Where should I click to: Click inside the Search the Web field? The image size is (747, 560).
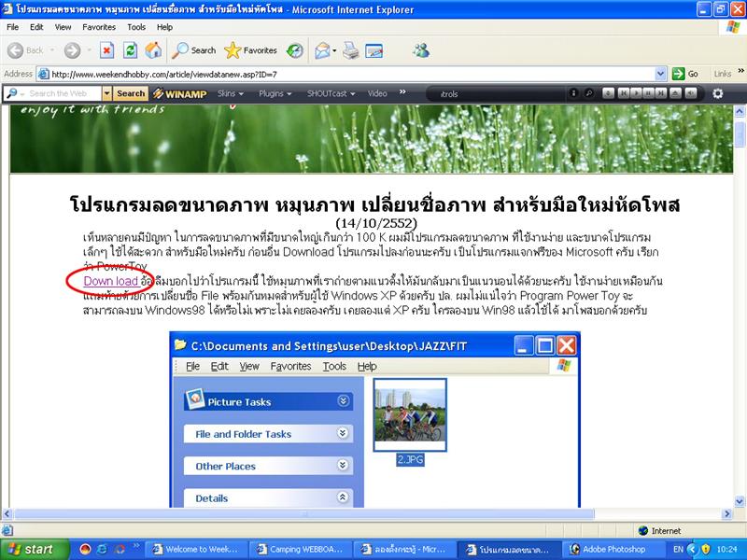(x=63, y=93)
